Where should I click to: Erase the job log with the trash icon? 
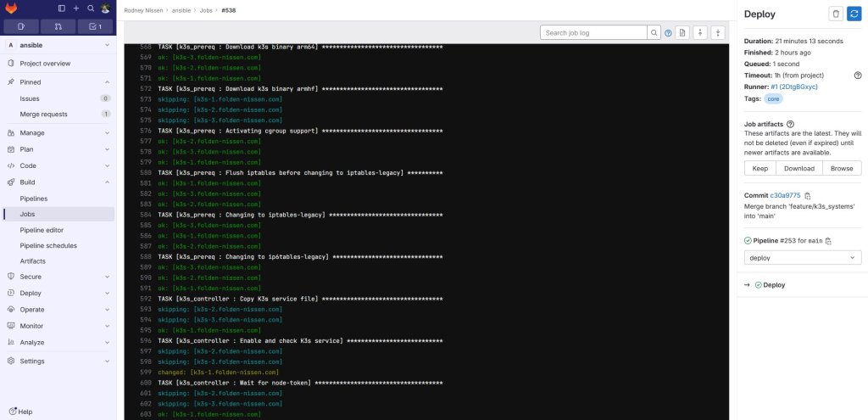pos(835,14)
